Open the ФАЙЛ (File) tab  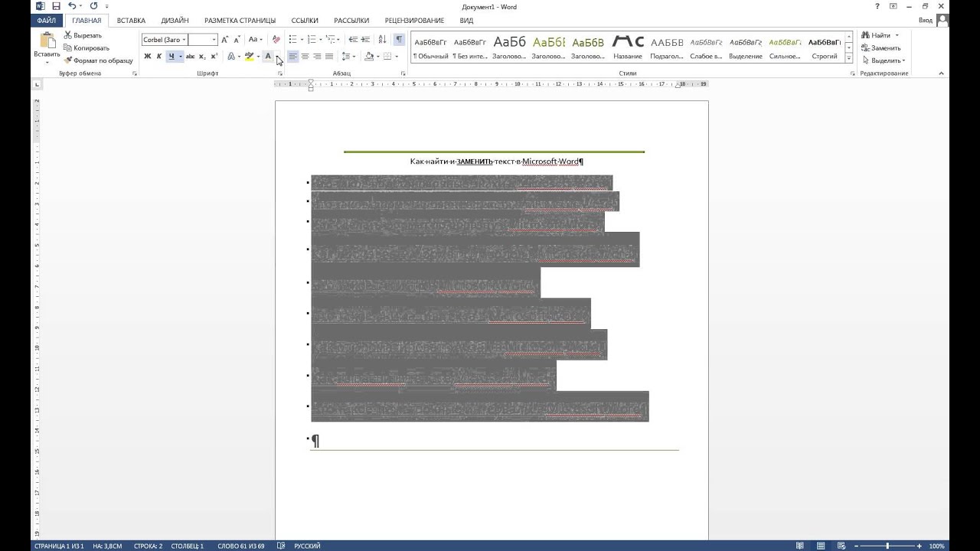[47, 21]
